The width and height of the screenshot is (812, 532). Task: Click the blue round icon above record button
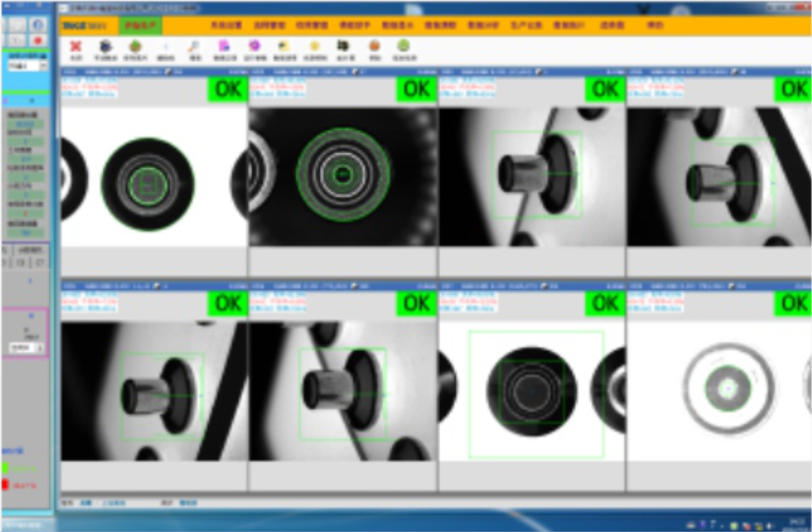click(38, 25)
